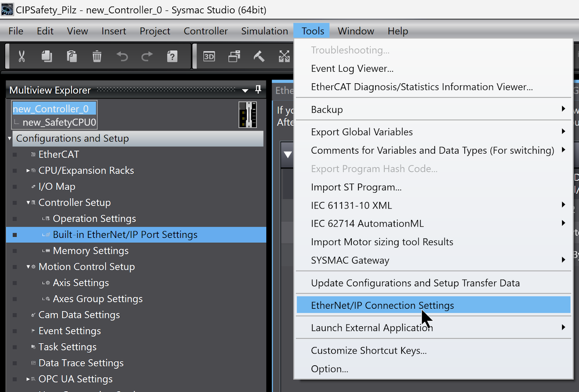Viewport: 579px width, 392px height.
Task: Select Cam Data Settings tree item
Action: click(x=79, y=315)
